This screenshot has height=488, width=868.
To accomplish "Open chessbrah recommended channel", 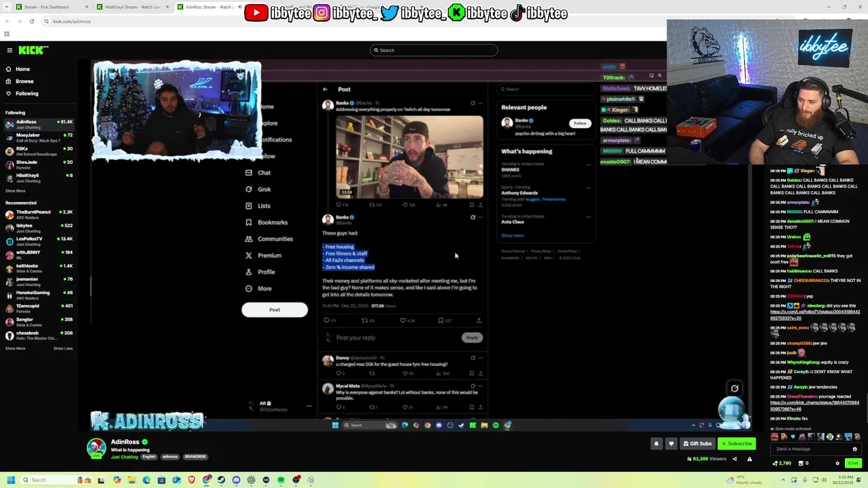I will pos(39,335).
